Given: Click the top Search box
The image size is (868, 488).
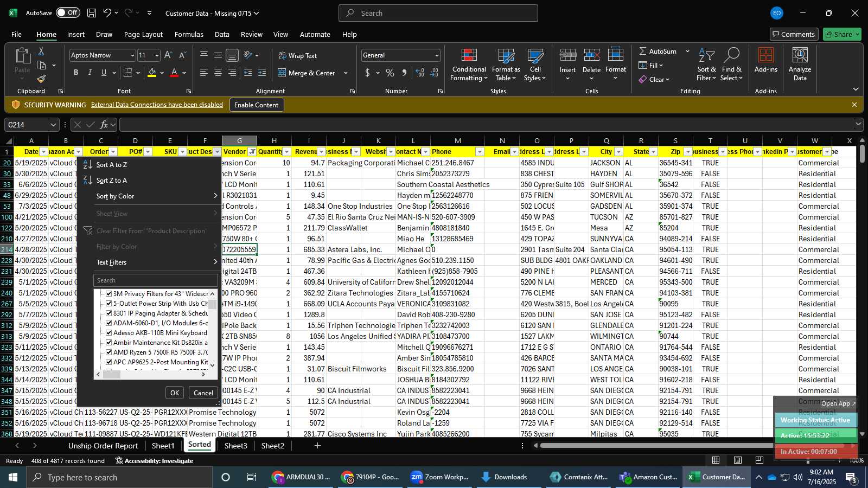Looking at the screenshot, I should click(x=438, y=13).
